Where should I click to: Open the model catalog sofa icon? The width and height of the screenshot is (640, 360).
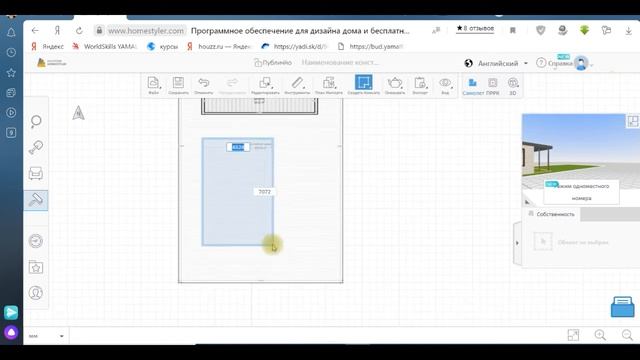click(36, 173)
